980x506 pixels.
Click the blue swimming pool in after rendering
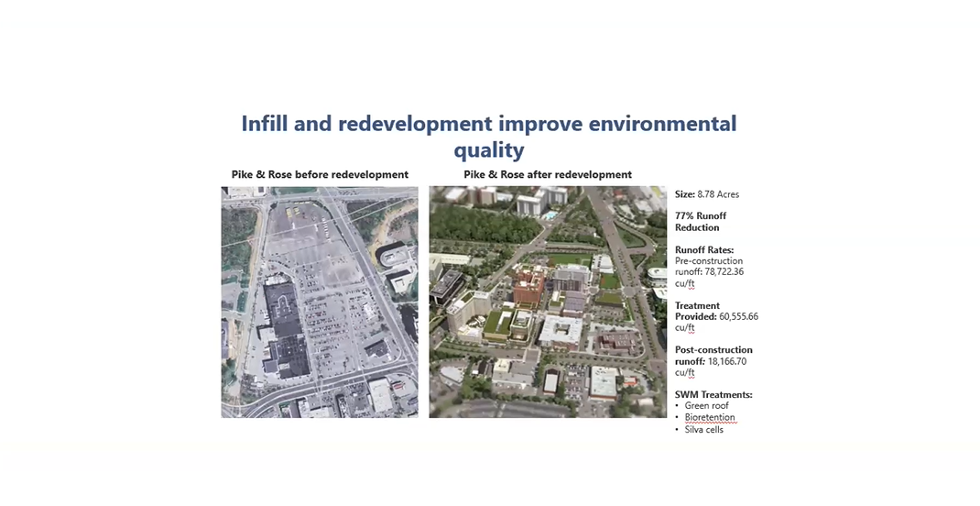[x=550, y=214]
